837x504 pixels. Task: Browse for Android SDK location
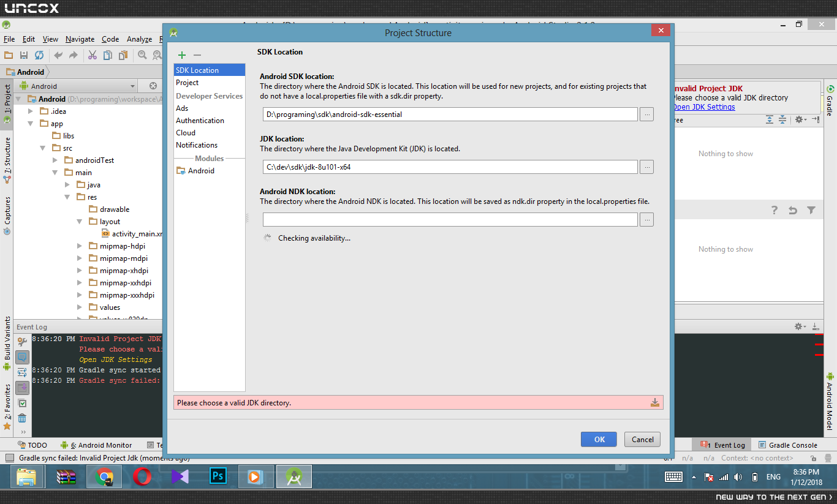click(646, 114)
